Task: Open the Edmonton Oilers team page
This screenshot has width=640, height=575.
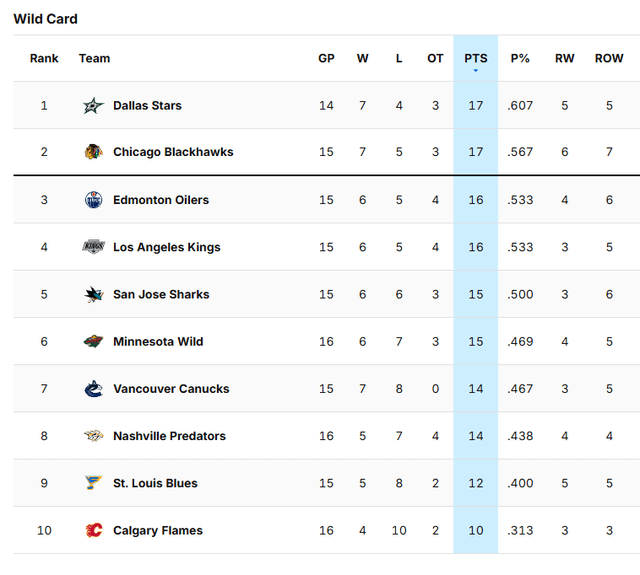Action: click(x=161, y=200)
